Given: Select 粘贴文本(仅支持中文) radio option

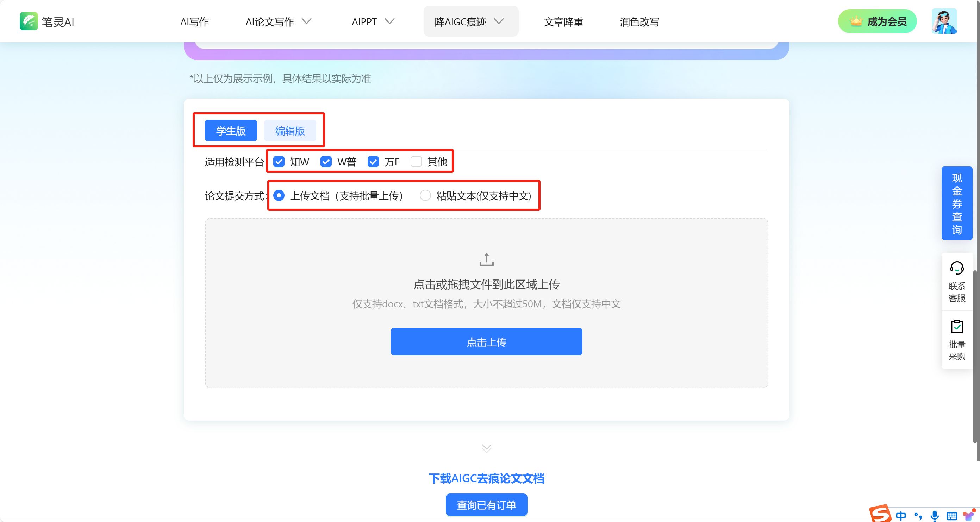Looking at the screenshot, I should tap(425, 195).
